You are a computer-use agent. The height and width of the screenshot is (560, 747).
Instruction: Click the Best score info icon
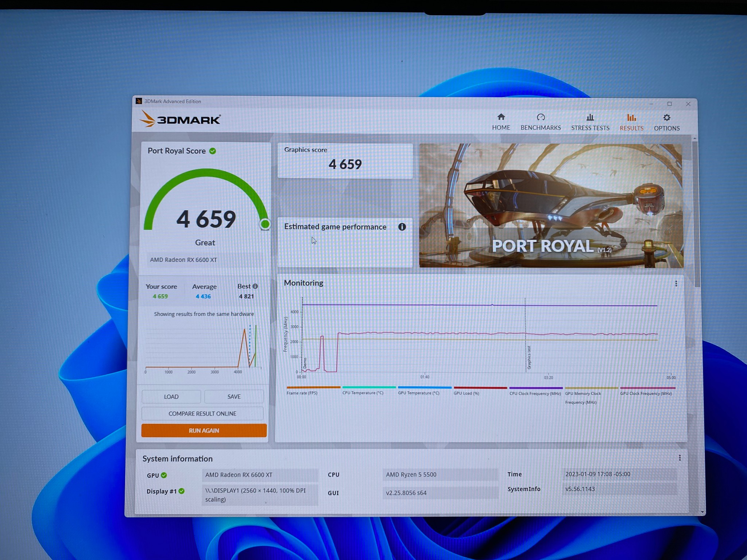click(x=255, y=286)
